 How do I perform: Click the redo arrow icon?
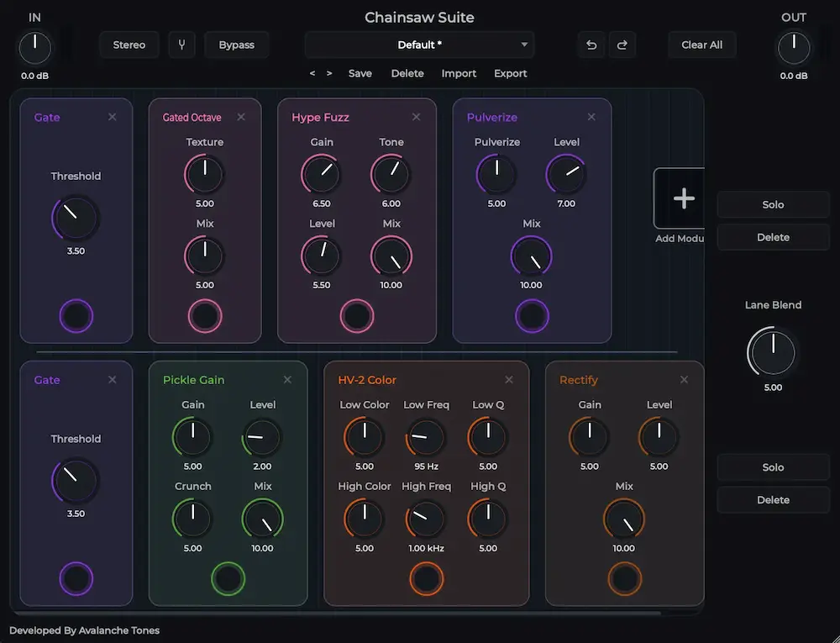pyautogui.click(x=622, y=45)
